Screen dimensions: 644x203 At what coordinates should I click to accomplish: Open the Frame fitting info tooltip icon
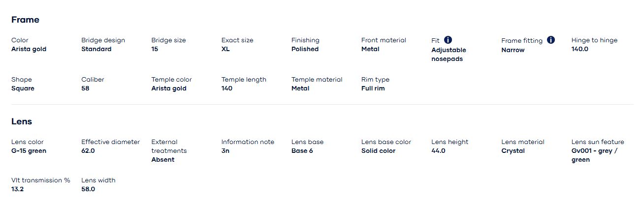coord(551,40)
